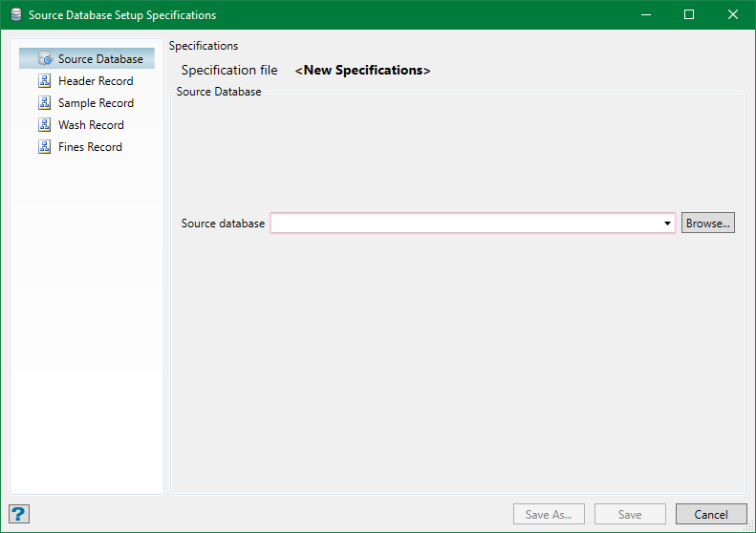The image size is (756, 533).
Task: Click the Fines Record icon
Action: point(44,147)
